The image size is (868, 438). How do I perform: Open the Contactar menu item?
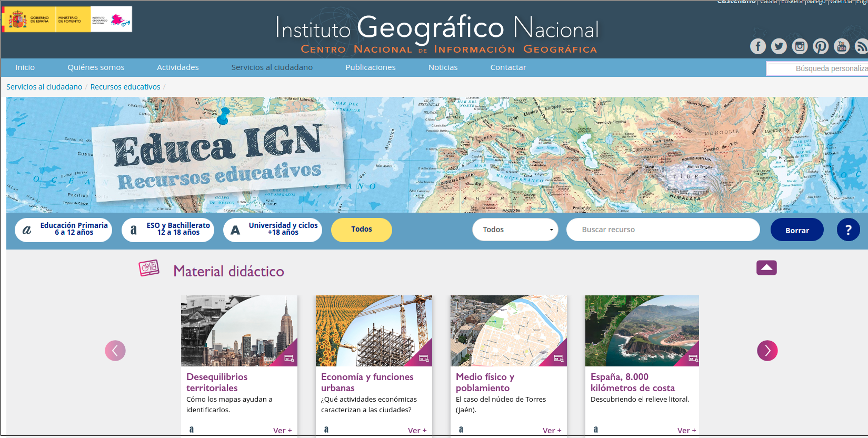[508, 67]
